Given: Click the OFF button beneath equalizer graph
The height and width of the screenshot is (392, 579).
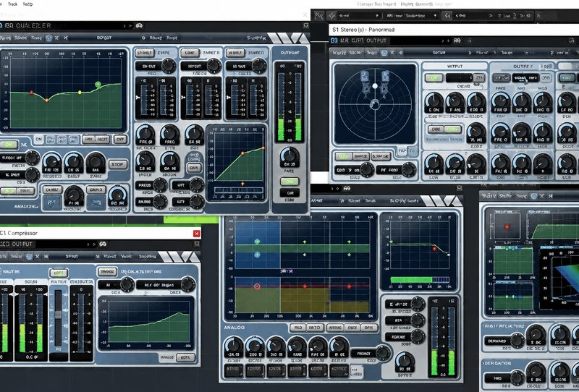Looking at the screenshot, I should [x=120, y=139].
